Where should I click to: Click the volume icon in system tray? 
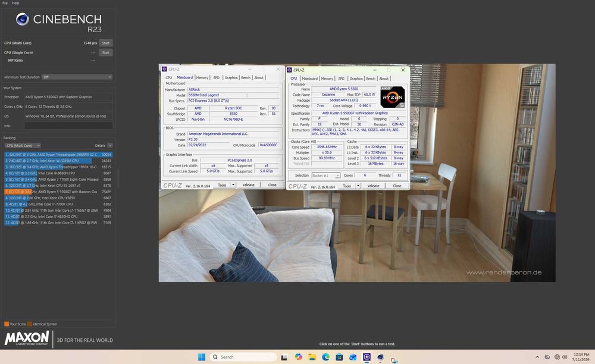[x=565, y=357]
